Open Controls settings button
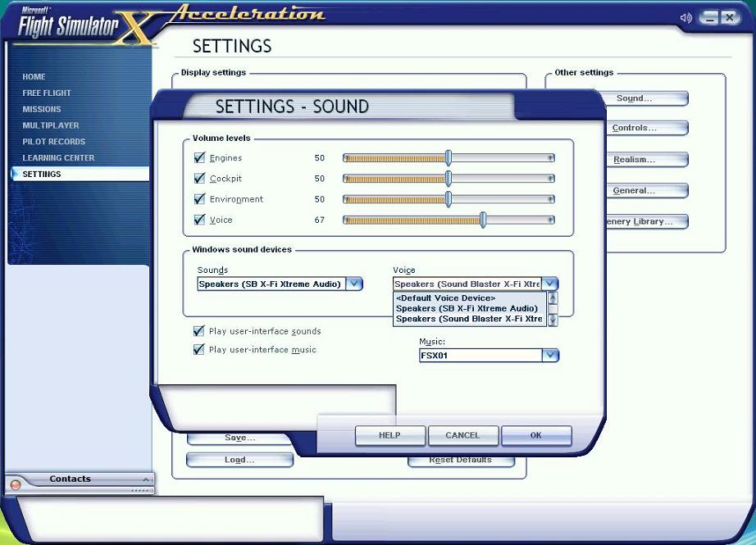 [646, 128]
